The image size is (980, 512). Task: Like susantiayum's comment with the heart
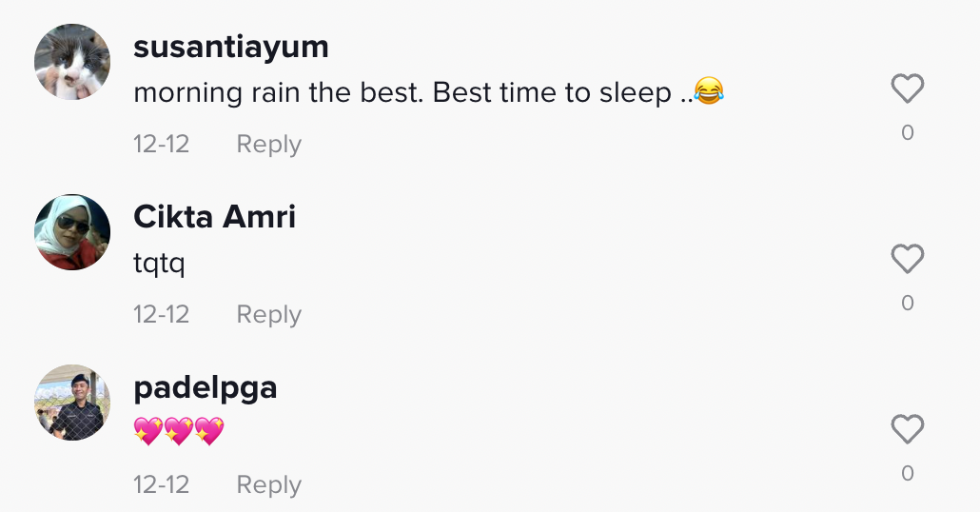907,89
